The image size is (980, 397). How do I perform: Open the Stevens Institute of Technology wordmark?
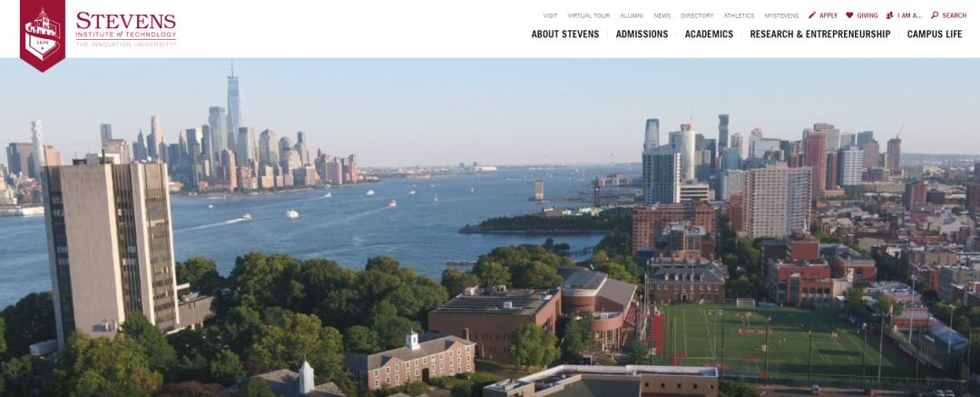tap(125, 29)
